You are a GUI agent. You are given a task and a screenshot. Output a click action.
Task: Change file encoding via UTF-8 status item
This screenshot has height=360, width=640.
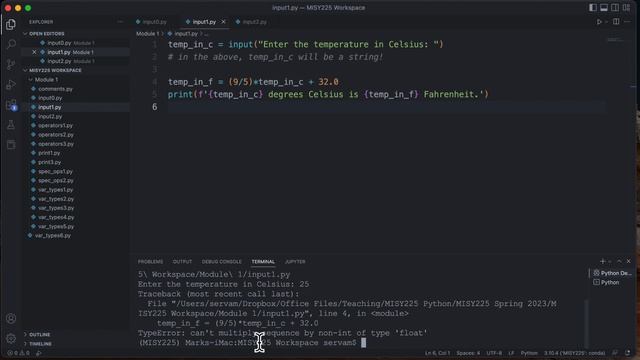coord(494,353)
